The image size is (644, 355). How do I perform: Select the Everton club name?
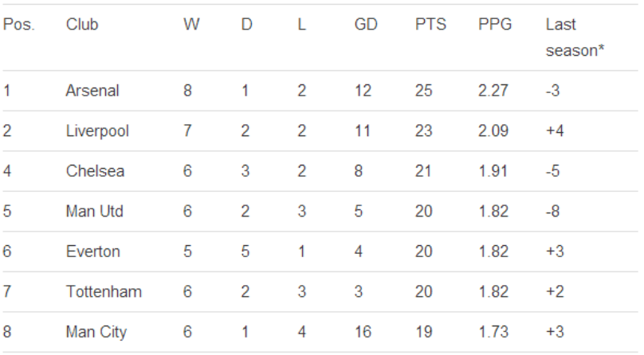click(x=92, y=252)
